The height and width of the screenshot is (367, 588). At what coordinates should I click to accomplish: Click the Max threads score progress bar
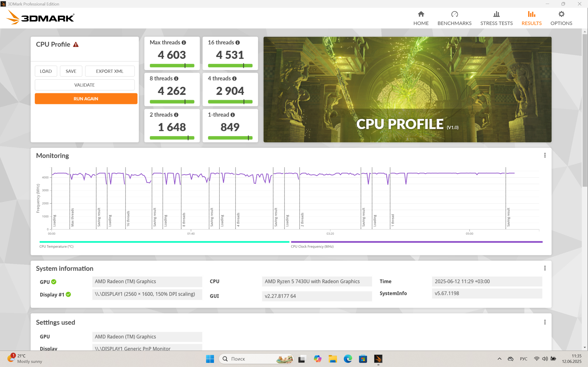172,66
